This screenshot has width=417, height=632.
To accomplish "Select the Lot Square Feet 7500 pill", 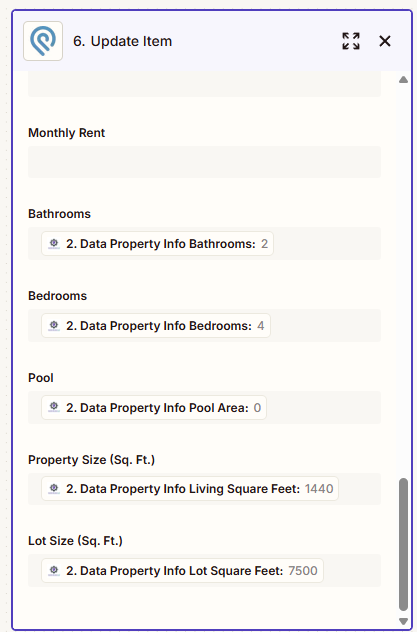I will click(x=183, y=571).
